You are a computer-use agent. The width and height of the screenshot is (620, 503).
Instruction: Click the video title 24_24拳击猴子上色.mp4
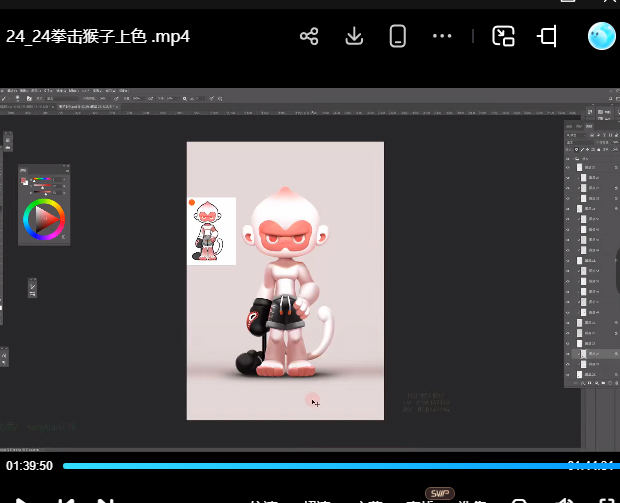(x=98, y=37)
